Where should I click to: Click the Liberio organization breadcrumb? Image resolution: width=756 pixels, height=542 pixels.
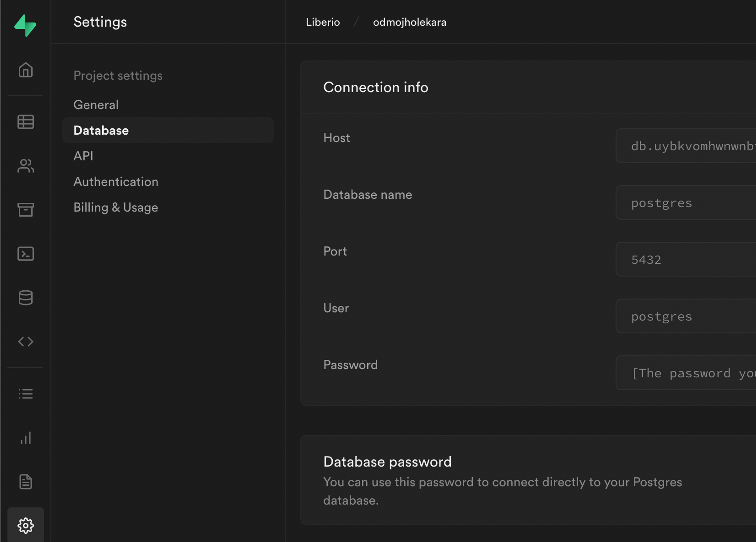(323, 22)
